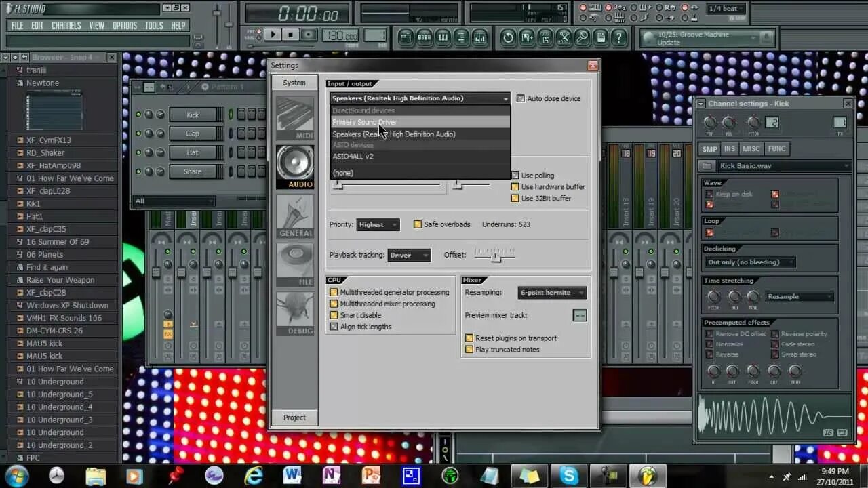Click the FX button in Channel settings

click(x=840, y=123)
